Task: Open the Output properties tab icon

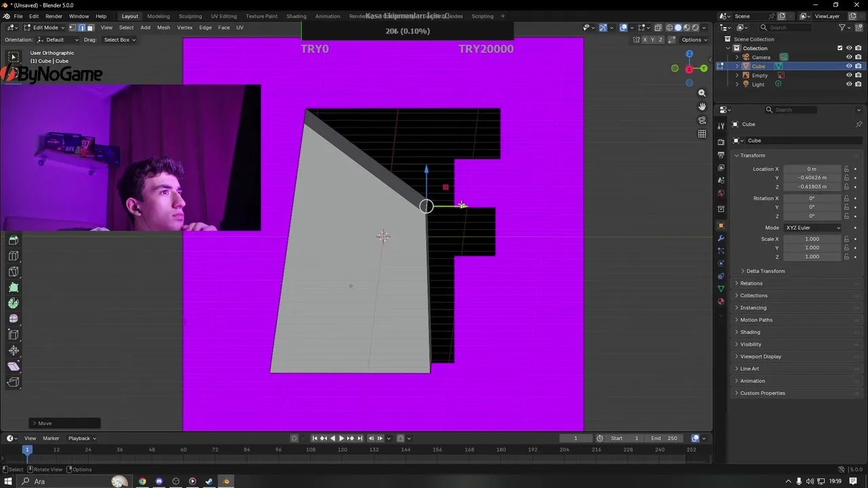Action: pos(721,155)
